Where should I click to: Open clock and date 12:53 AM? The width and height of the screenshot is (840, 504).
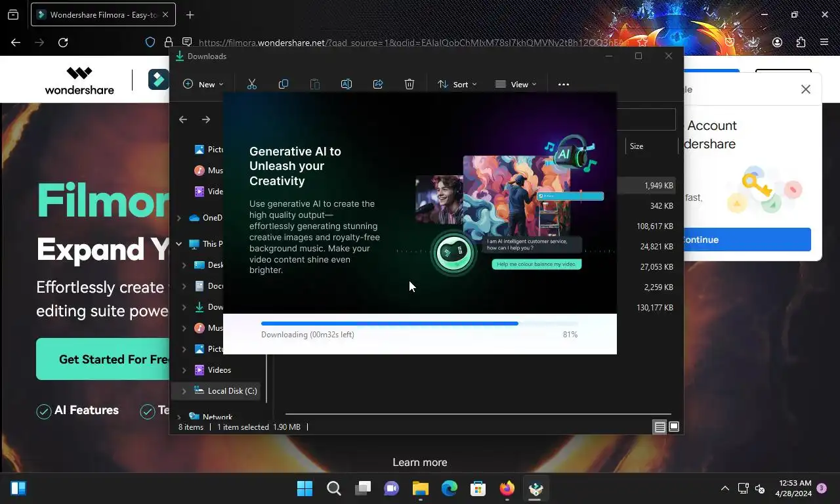point(793,488)
